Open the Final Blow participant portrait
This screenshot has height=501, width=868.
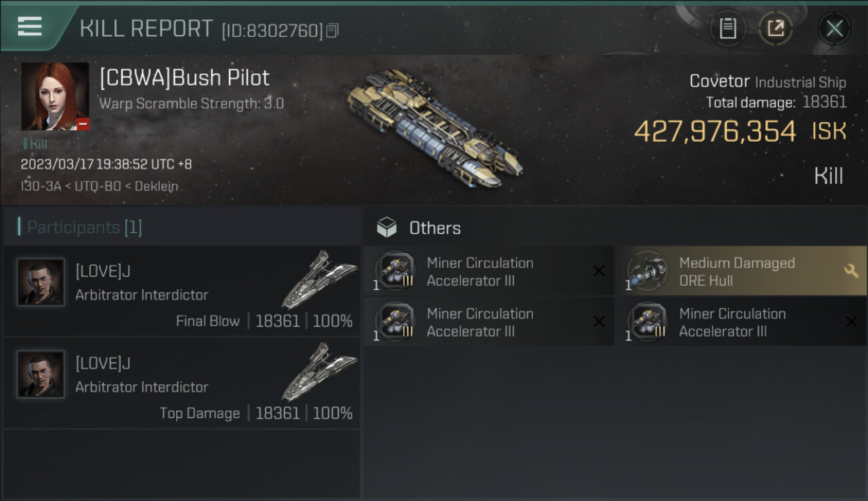(41, 282)
